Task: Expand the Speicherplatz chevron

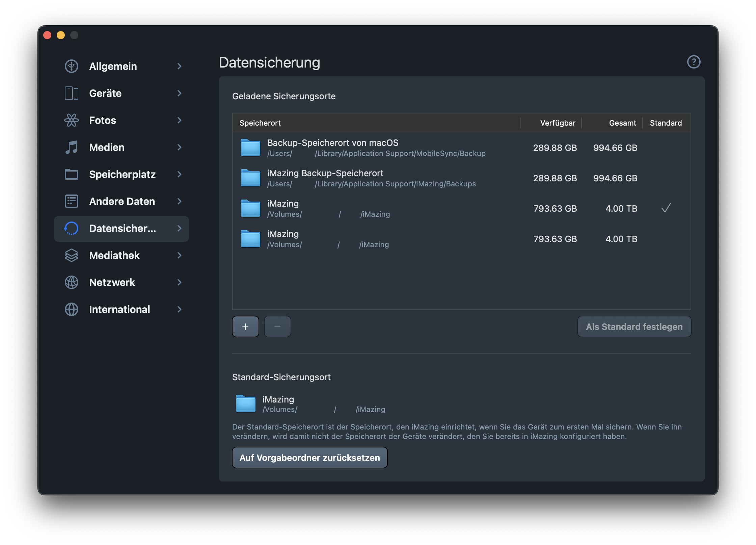Action: (x=179, y=174)
